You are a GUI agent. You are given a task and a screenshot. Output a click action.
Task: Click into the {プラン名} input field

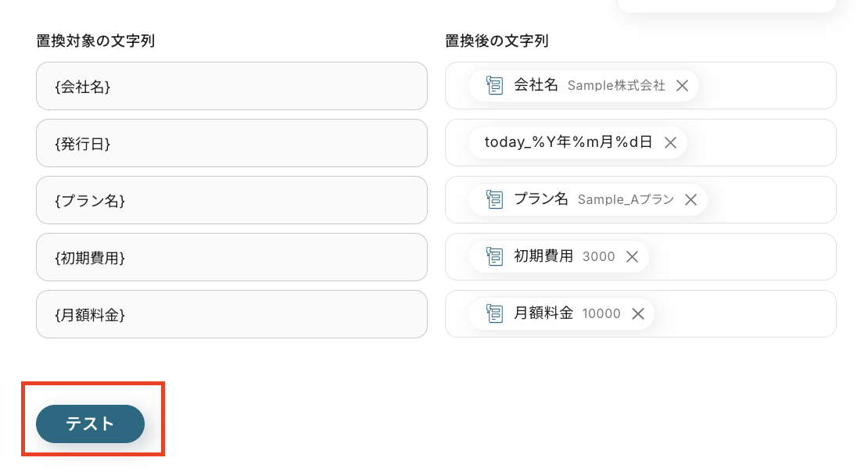(x=231, y=200)
